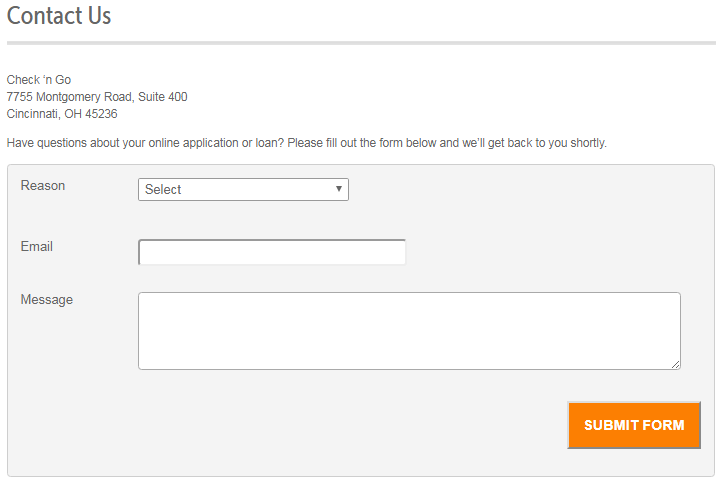716x487 pixels.
Task: Click the Suite 400 text
Action: [x=163, y=97]
